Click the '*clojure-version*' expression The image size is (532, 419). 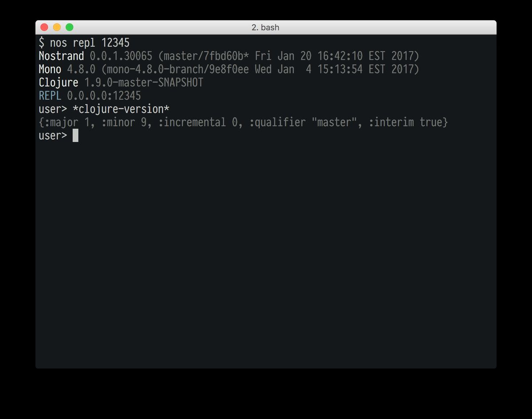tap(121, 109)
